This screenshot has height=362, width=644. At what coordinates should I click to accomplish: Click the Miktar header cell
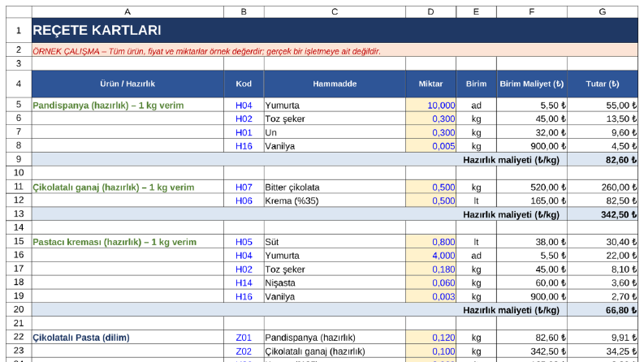coord(430,84)
